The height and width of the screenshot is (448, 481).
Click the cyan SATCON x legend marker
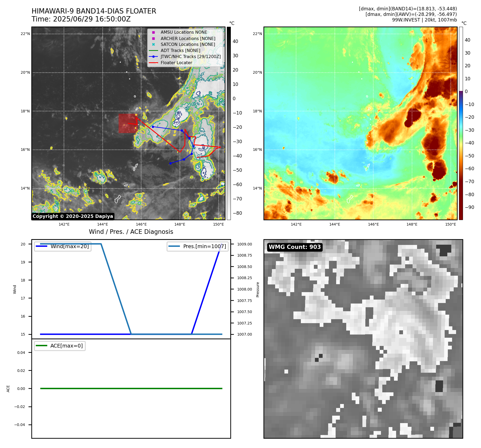pos(153,44)
